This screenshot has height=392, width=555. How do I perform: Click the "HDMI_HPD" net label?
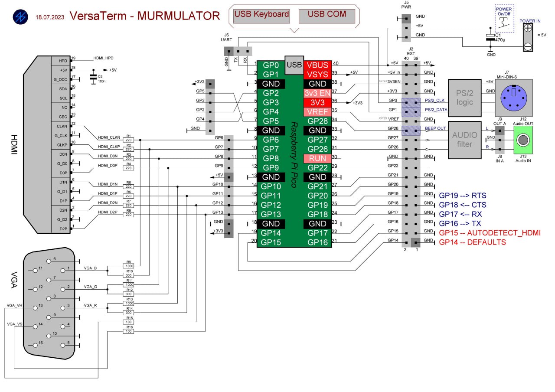tap(103, 58)
